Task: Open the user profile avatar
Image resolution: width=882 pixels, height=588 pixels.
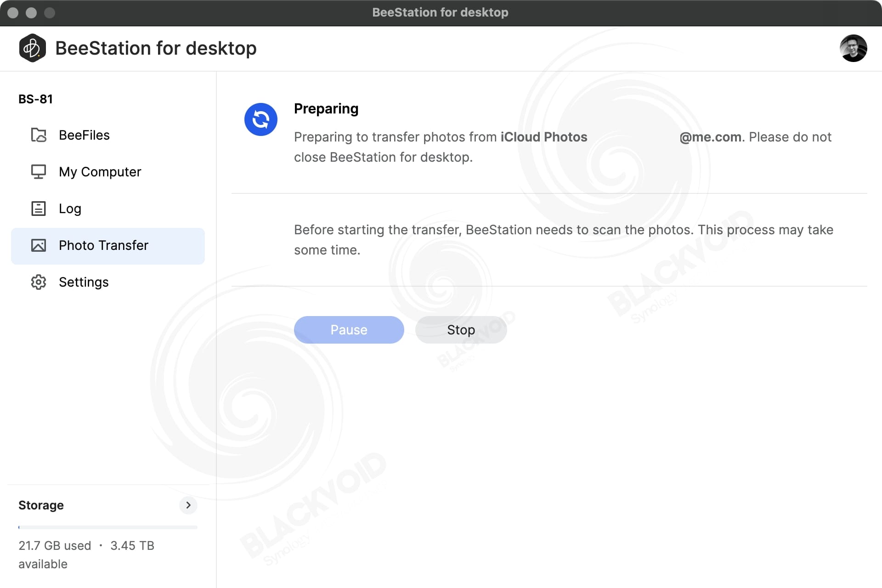Action: tap(853, 48)
